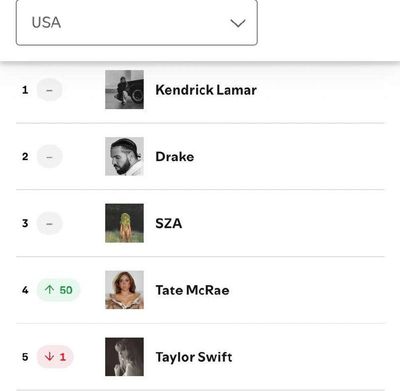Select the Taylor Swift name link
The image size is (400, 391).
[194, 357]
